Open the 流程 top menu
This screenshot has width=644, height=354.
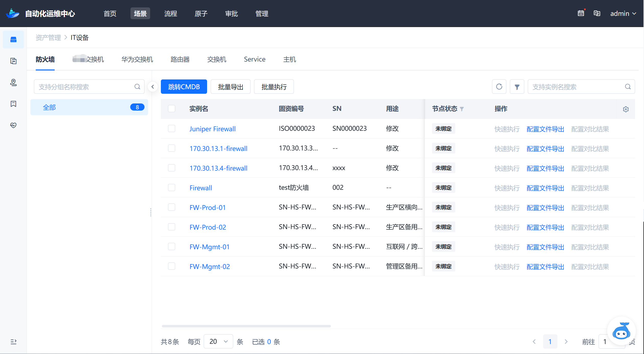pos(171,14)
